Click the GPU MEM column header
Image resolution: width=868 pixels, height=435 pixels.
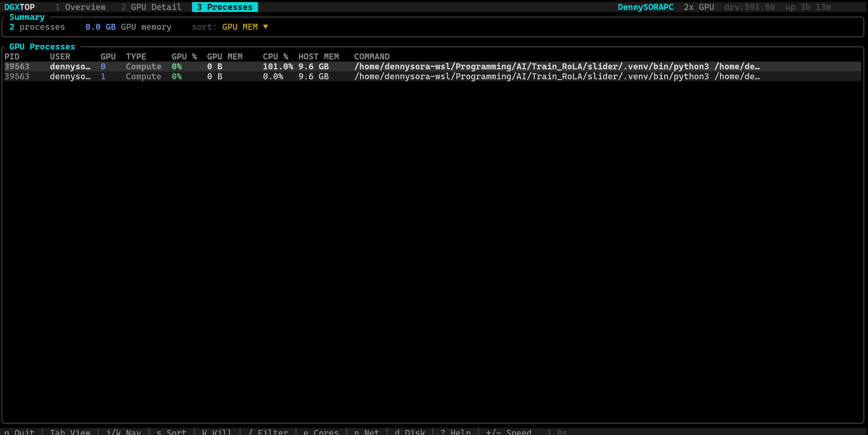(225, 57)
